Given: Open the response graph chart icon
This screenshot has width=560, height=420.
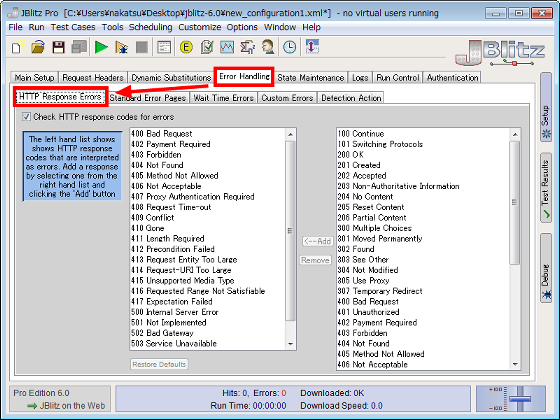Looking at the screenshot, I should pyautogui.click(x=227, y=47).
